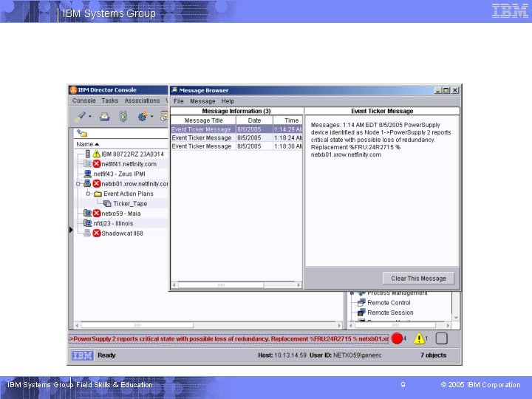
Task: Open dropdown arrow beside the gear icon
Action: point(151,117)
